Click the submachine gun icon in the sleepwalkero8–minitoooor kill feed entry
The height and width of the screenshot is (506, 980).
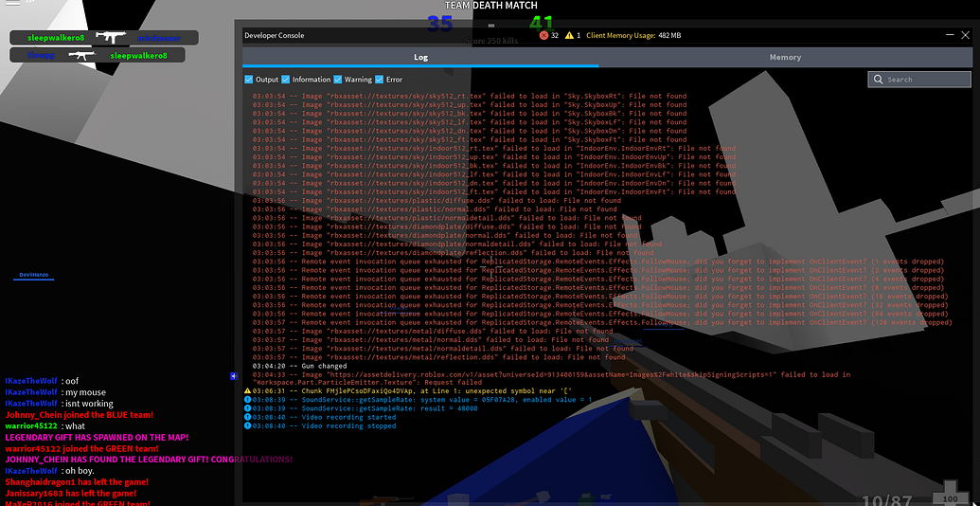point(111,38)
